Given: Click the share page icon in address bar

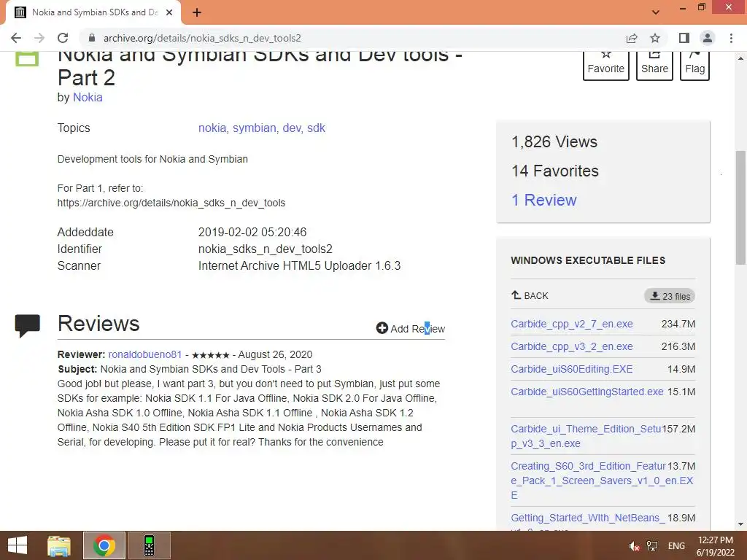Looking at the screenshot, I should pos(632,38).
